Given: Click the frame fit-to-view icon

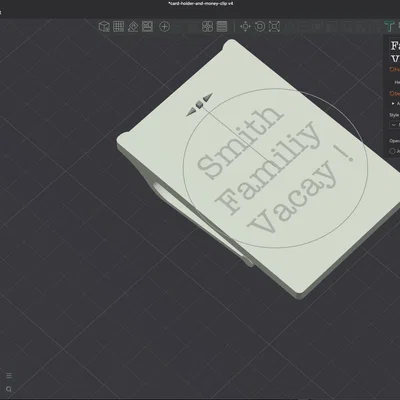Looking at the screenshot, I should coord(274,26).
